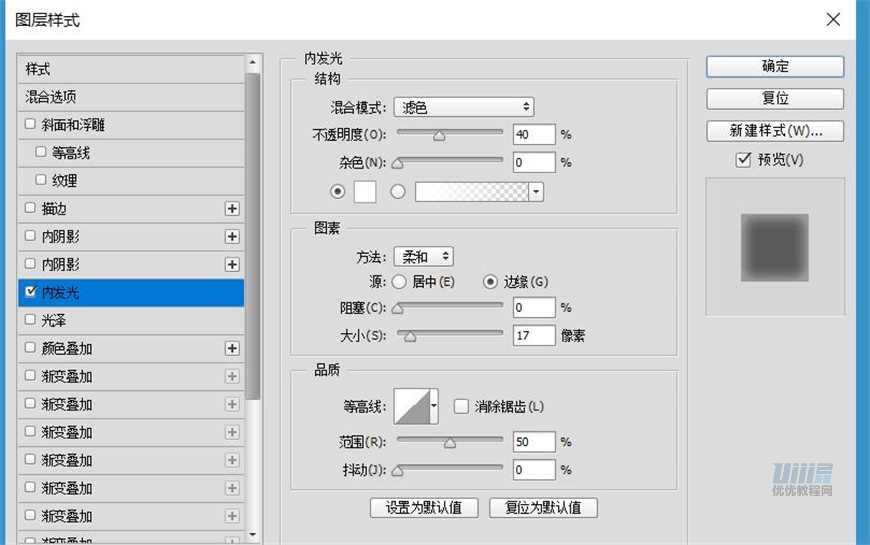Click the 不透明度 value field showing 40

click(534, 134)
